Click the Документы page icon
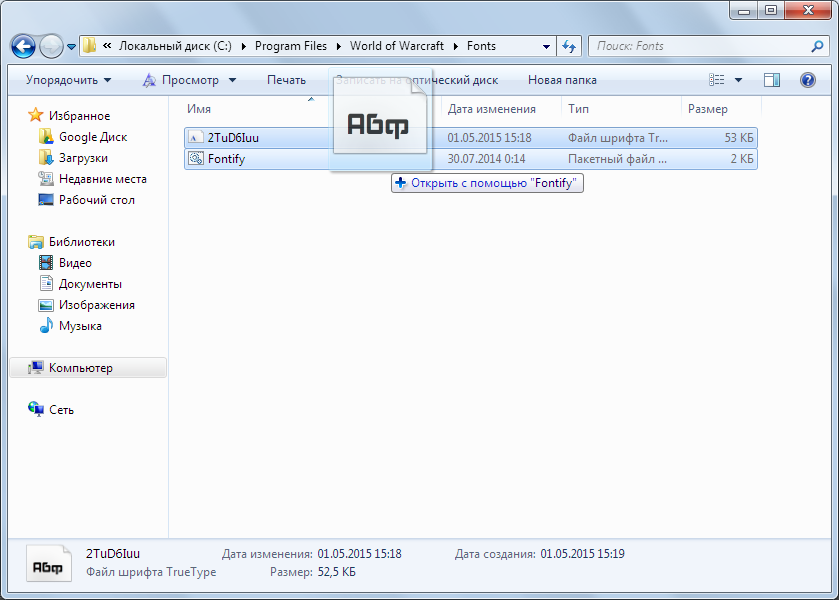 (x=46, y=283)
